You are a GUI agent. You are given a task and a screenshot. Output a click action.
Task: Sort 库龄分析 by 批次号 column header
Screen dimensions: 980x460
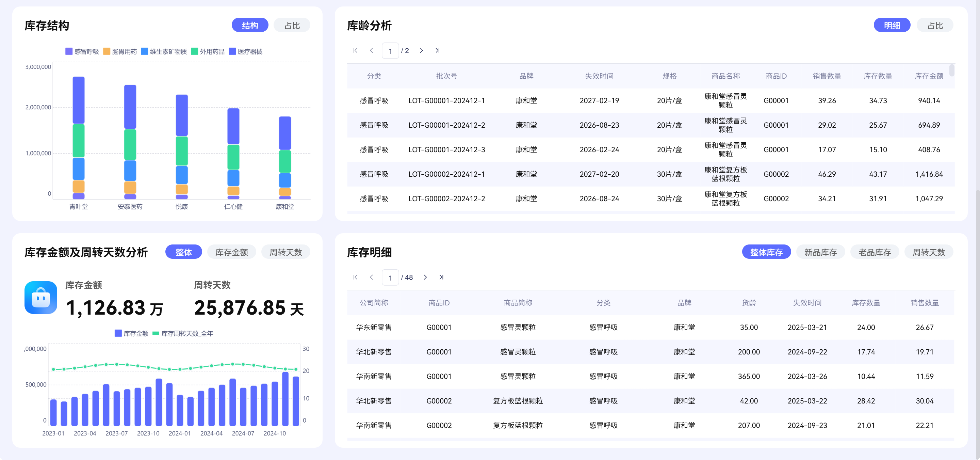point(447,76)
